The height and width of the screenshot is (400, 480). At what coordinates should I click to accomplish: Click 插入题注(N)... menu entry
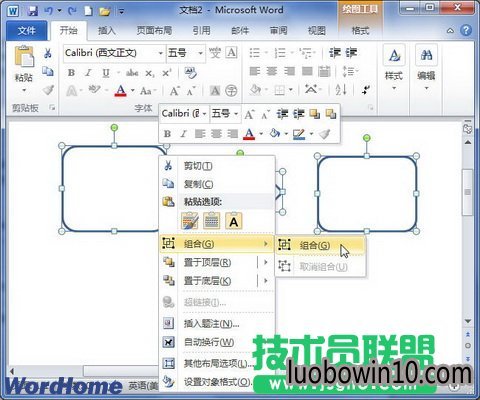217,323
